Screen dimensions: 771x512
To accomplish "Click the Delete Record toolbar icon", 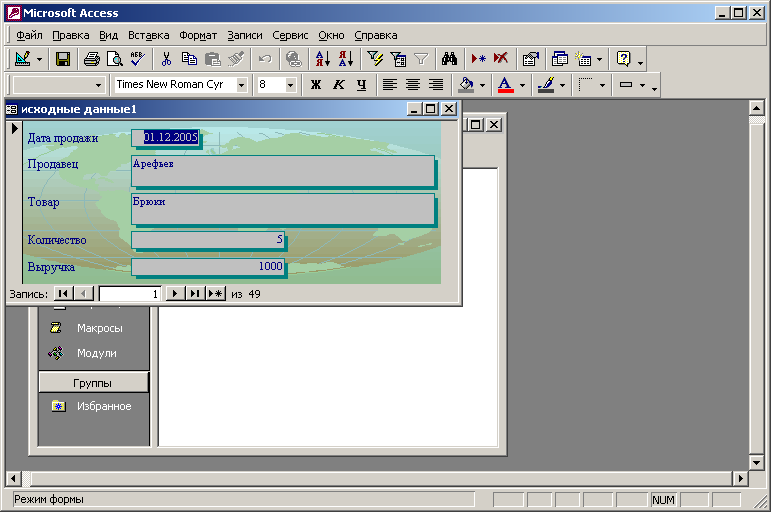I will pos(501,60).
